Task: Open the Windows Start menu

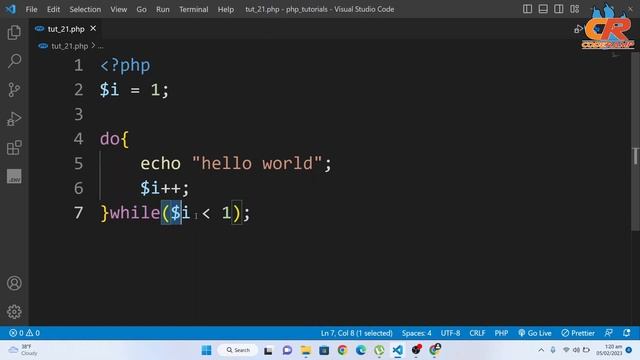Action: click(207, 350)
